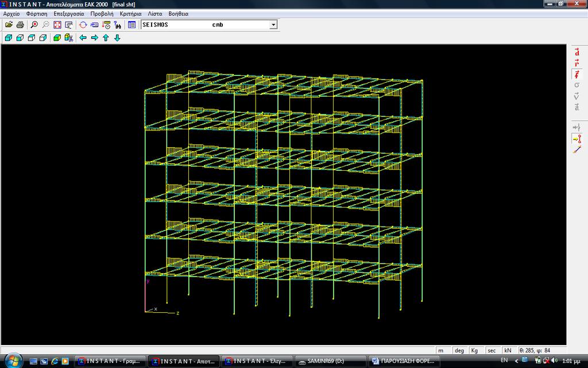Toggle the grey node arrow display button
Viewport: 588px width, 368px height.
coord(577,128)
